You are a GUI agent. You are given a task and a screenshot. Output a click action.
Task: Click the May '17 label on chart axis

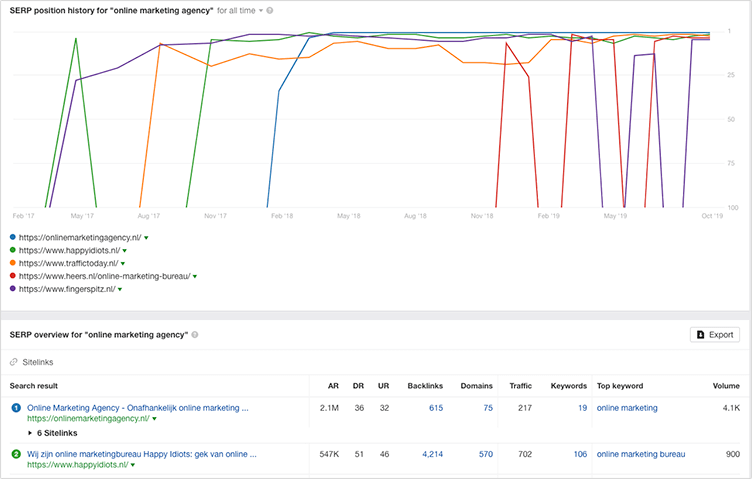pos(82,216)
